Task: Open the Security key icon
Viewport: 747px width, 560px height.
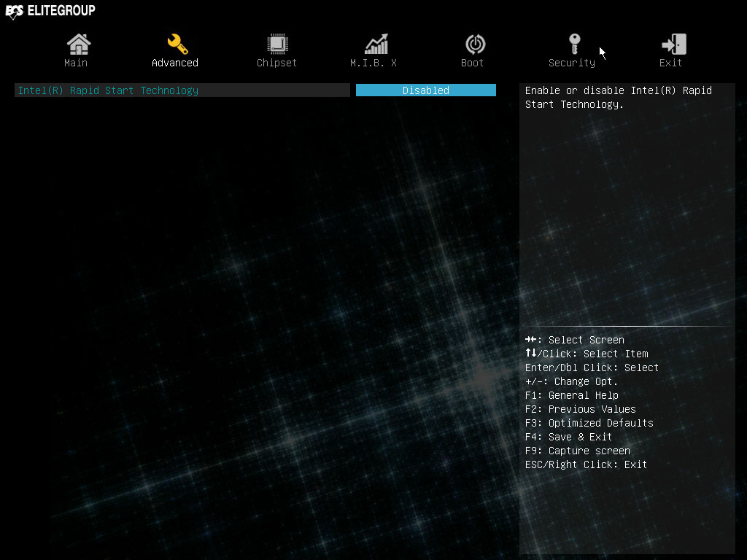Action: pos(575,44)
